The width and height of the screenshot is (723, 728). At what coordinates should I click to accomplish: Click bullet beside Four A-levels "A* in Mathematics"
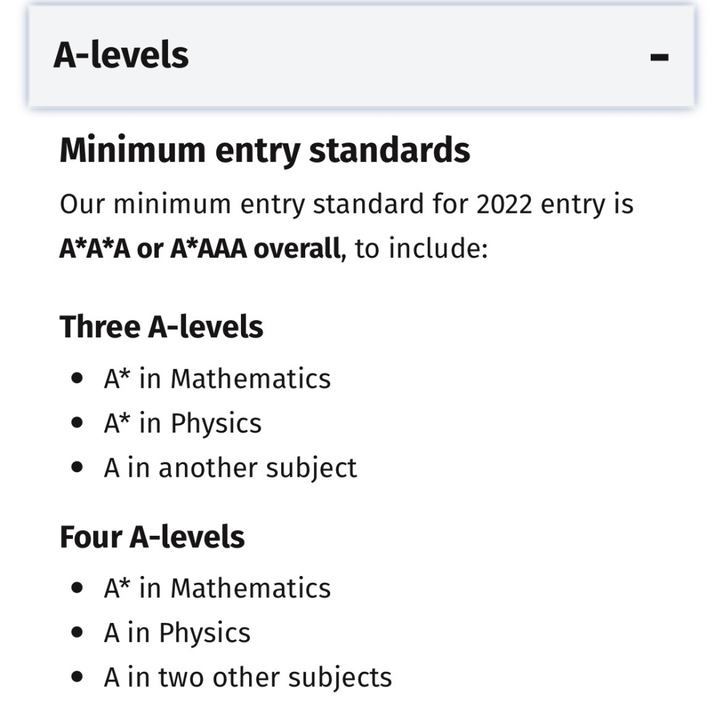pos(79,588)
